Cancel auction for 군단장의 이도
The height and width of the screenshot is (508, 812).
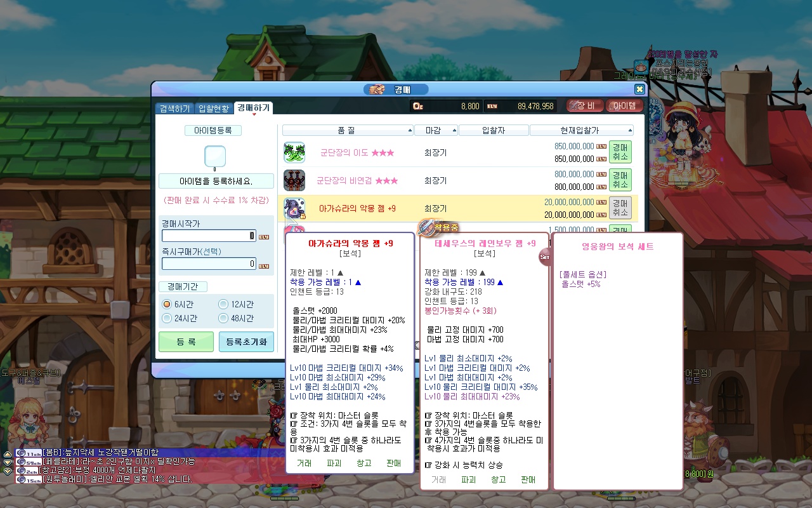coord(620,152)
